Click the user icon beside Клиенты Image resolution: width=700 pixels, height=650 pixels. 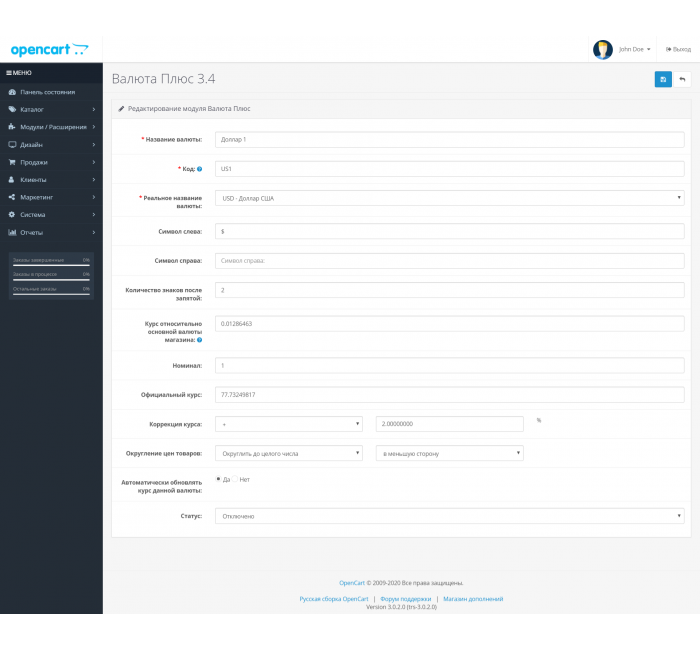(x=12, y=179)
